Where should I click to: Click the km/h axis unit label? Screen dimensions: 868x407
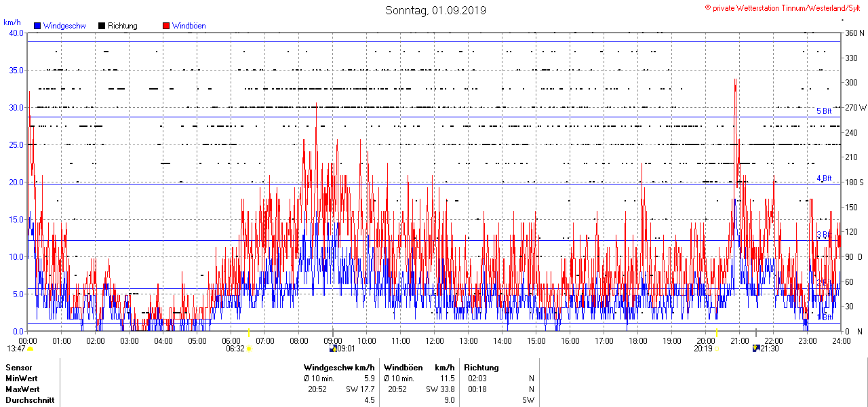click(x=12, y=22)
